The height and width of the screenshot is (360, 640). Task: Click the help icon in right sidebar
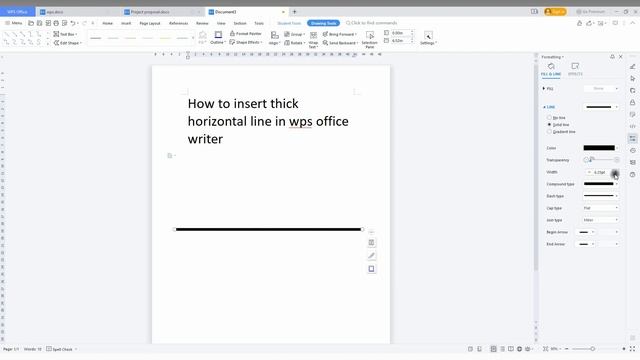633,175
